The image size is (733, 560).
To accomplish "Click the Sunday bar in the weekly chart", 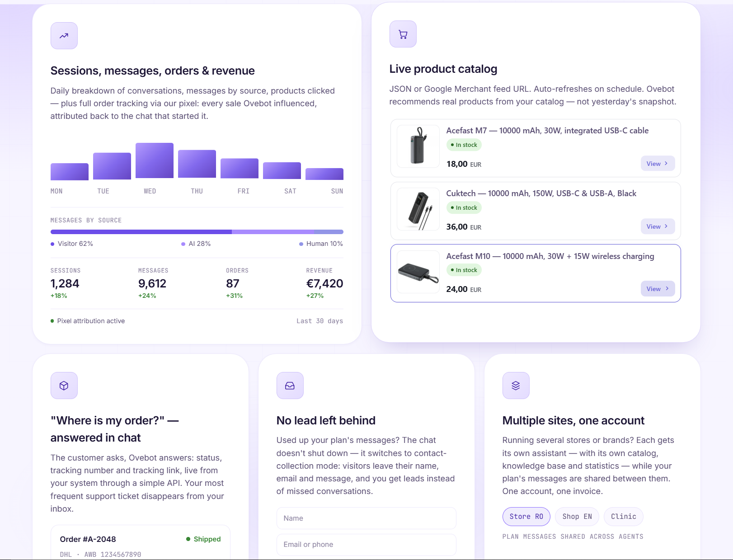I will coord(324,174).
